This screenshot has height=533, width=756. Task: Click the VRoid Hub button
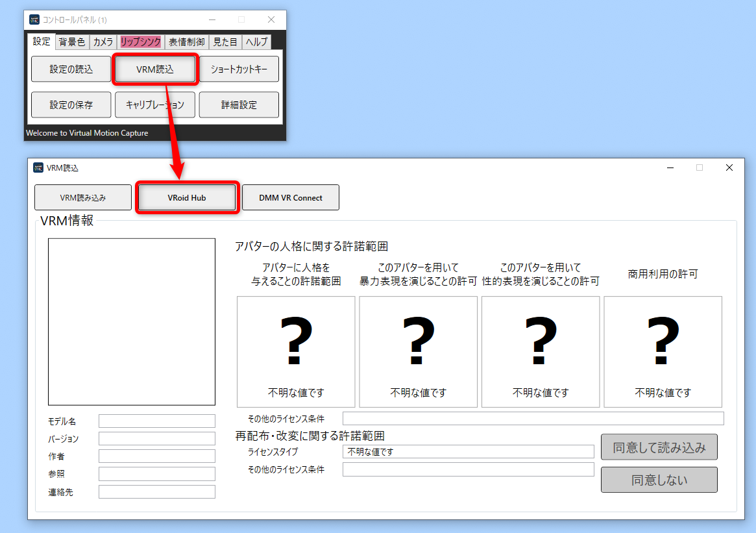[187, 197]
